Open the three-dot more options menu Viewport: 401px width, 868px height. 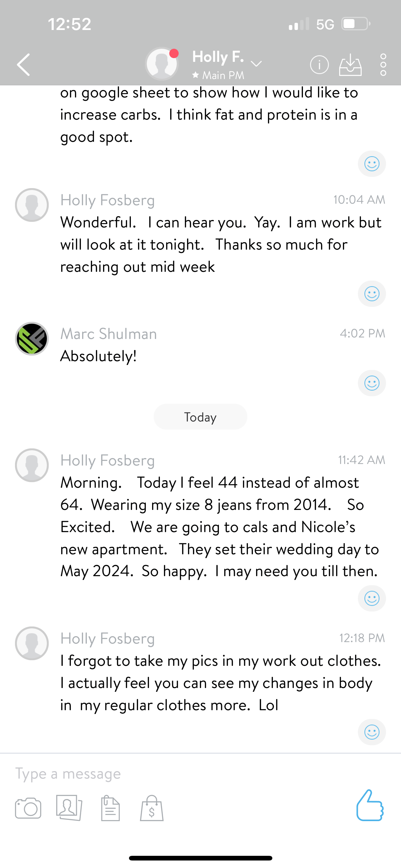(383, 64)
